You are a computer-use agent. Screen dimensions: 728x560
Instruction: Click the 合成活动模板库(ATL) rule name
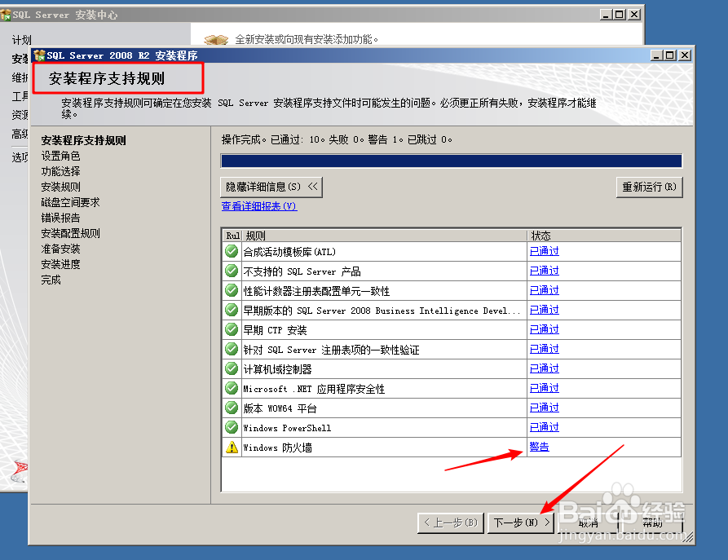pos(289,252)
